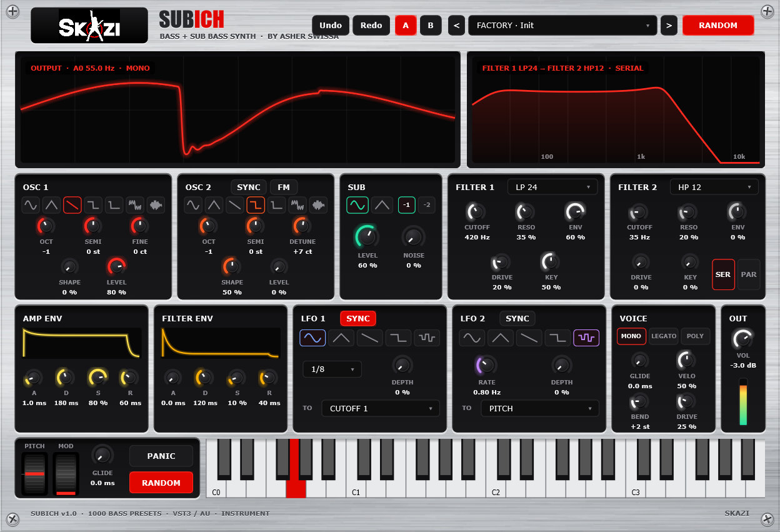This screenshot has height=532, width=780.
Task: Select the noise burst waveform for OSC 2
Action: point(319,204)
